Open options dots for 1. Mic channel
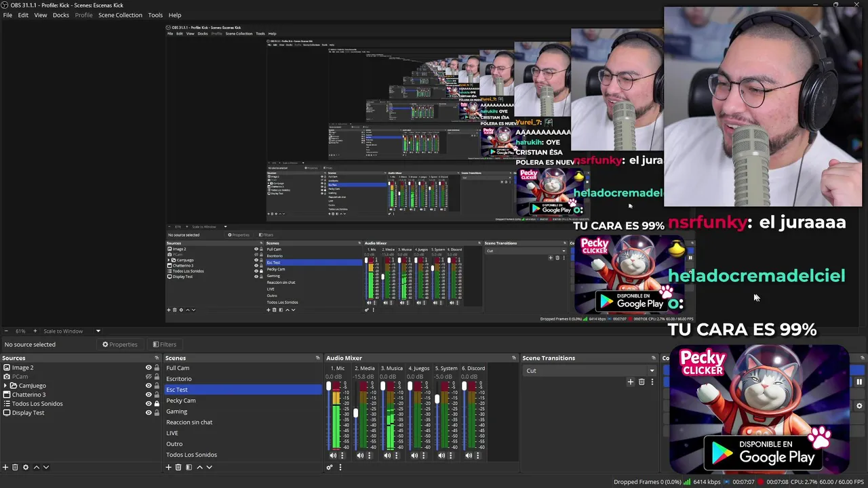This screenshot has height=488, width=868. (342, 455)
